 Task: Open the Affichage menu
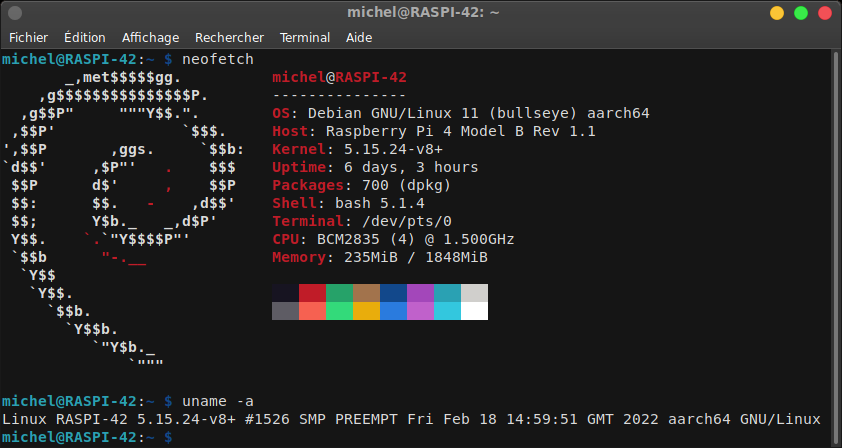154,37
